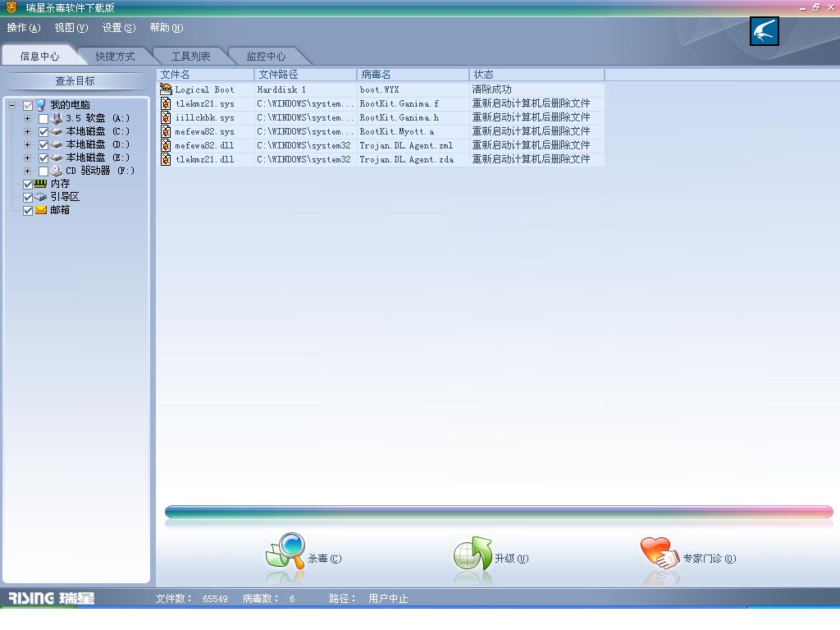This screenshot has width=840, height=630.
Task: Click the 邮箱 envelope icon
Action: (x=41, y=210)
